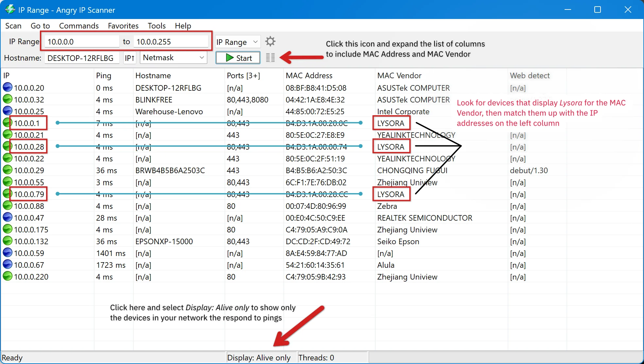The width and height of the screenshot is (644, 364).
Task: Click the blue status icon for 10.0.0.20
Action: [x=8, y=87]
